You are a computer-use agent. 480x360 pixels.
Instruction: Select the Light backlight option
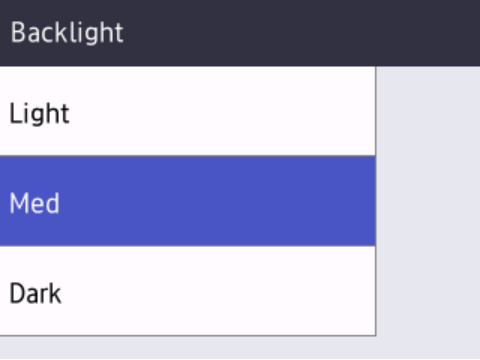(x=188, y=111)
